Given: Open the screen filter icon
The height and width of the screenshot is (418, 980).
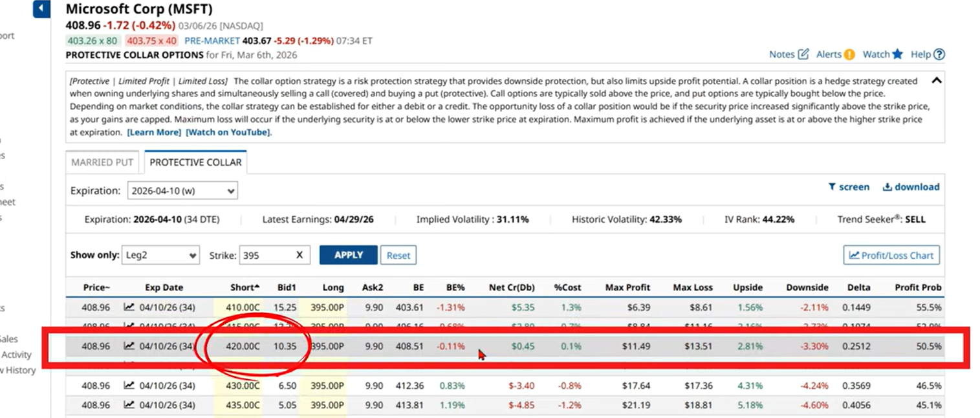Looking at the screenshot, I should coord(833,186).
